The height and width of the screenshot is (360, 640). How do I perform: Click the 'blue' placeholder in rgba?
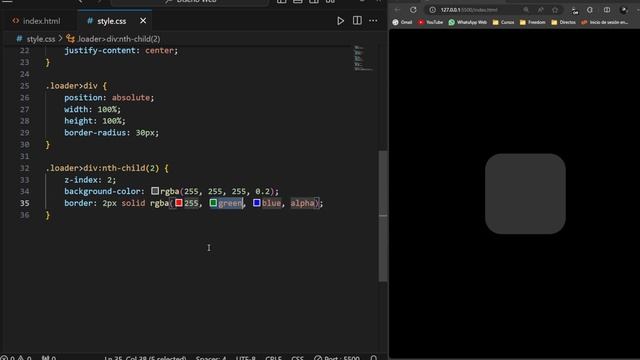click(x=271, y=203)
